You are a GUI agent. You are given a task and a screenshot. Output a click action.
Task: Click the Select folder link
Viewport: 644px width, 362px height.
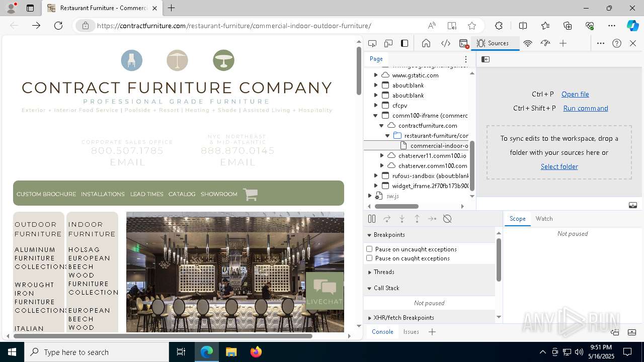coord(559,166)
